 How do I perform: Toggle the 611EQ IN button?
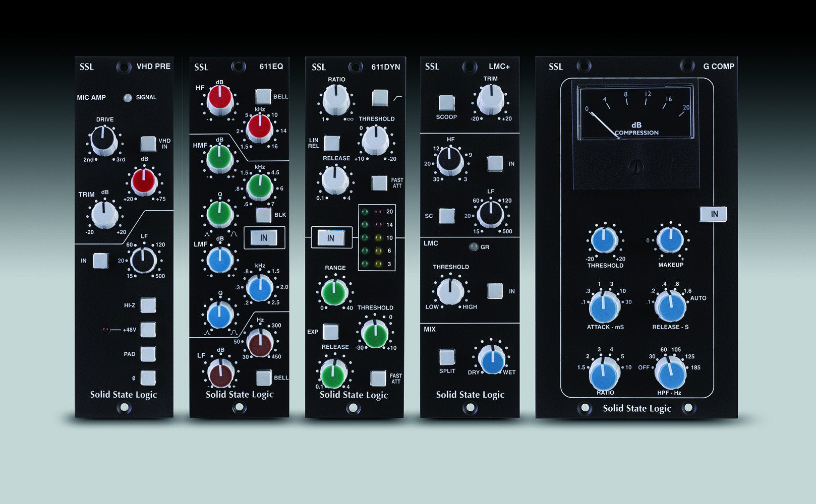[x=264, y=237]
